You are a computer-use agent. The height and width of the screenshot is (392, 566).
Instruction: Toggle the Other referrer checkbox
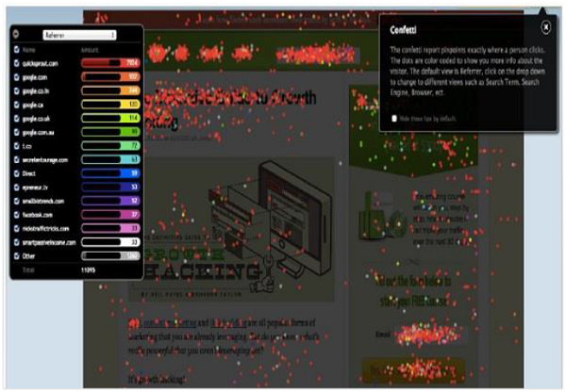point(15,255)
